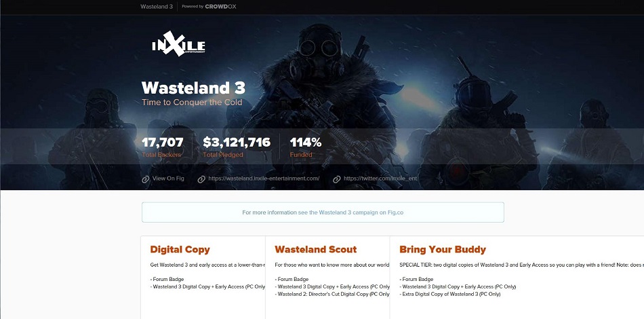Open the View On Fig link
The image size is (644, 319).
point(168,179)
